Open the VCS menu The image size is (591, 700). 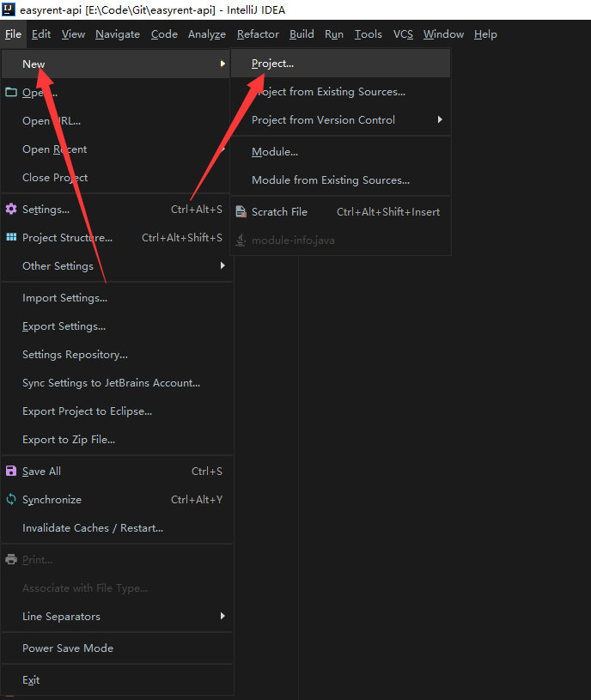click(x=403, y=34)
